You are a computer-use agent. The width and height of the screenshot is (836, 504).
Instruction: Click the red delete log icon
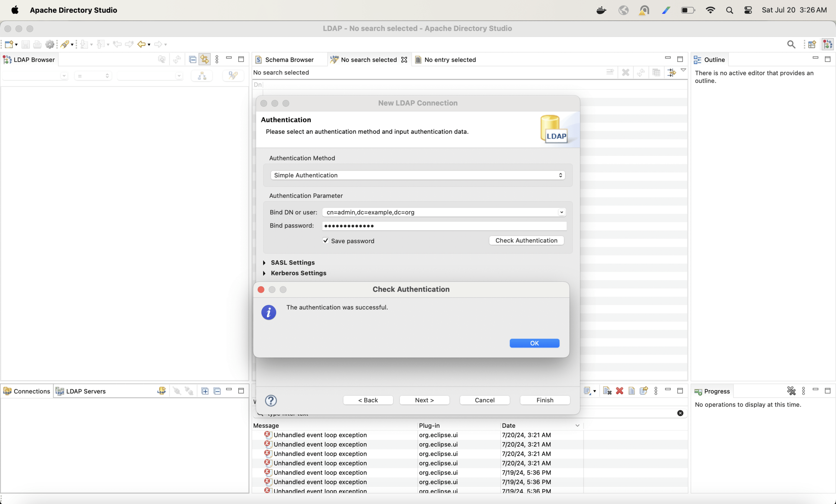(x=620, y=391)
